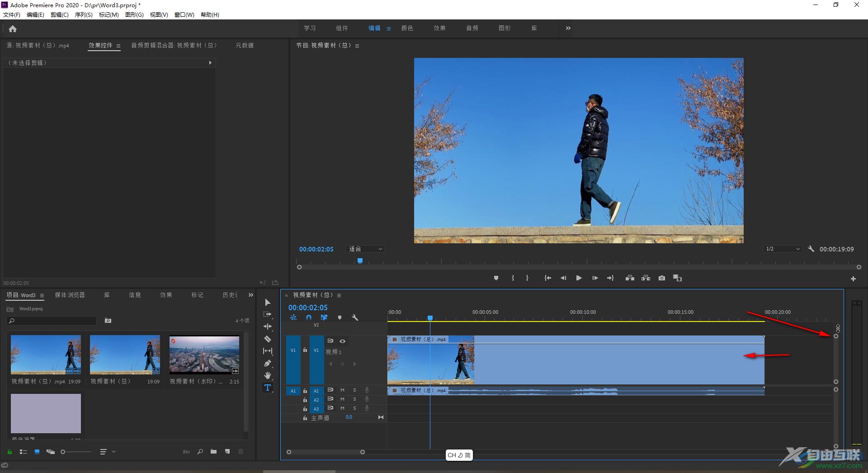Select the Track Select Forward tool
868x473 pixels.
pos(268,314)
